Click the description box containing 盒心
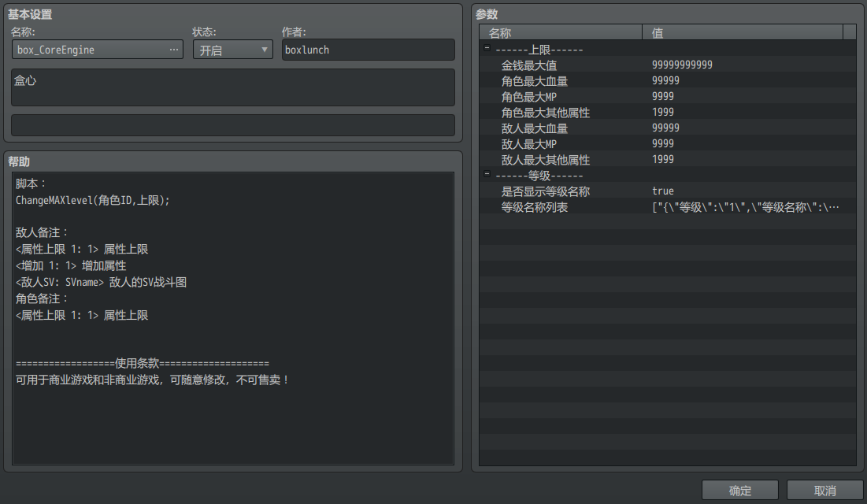867x504 pixels. [x=233, y=87]
